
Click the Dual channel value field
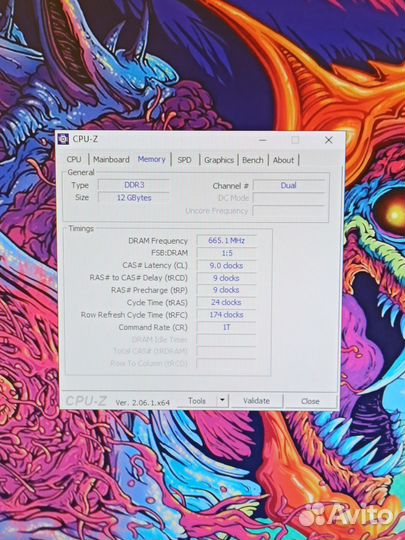pos(289,186)
